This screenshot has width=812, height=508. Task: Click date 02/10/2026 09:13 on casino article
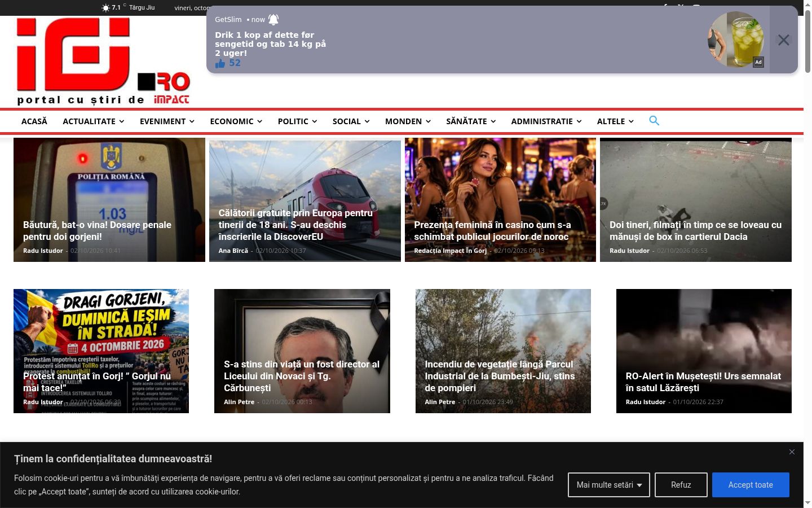coord(519,251)
